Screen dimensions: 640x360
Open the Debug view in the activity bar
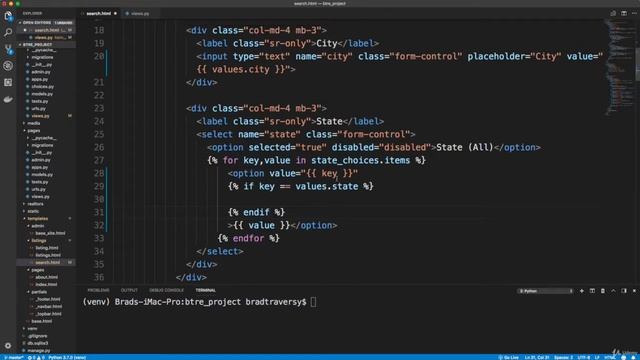click(8, 66)
